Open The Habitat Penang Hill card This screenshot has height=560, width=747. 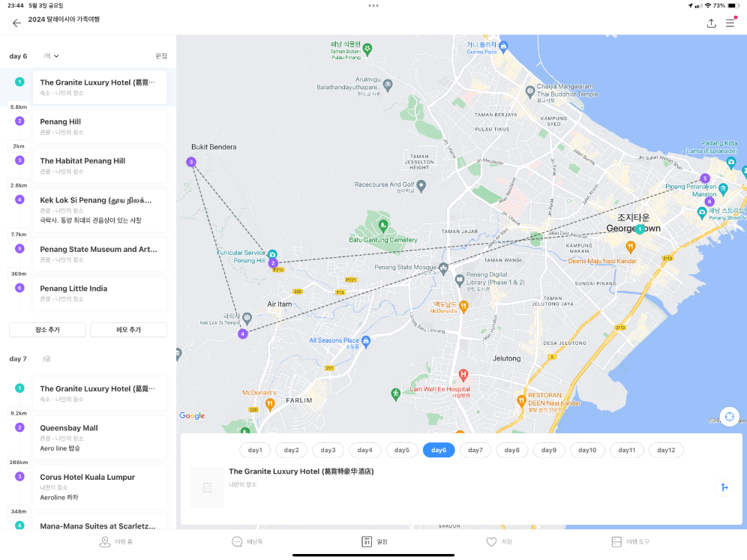pyautogui.click(x=100, y=165)
